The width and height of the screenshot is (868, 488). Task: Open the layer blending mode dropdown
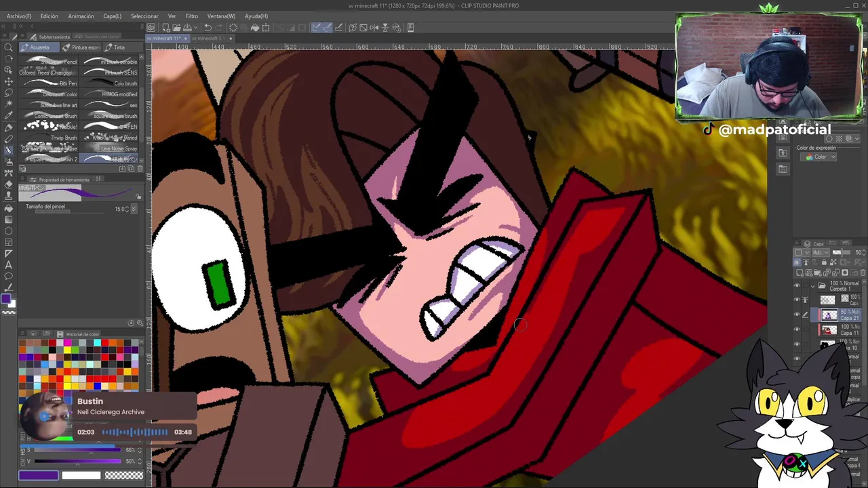click(821, 252)
